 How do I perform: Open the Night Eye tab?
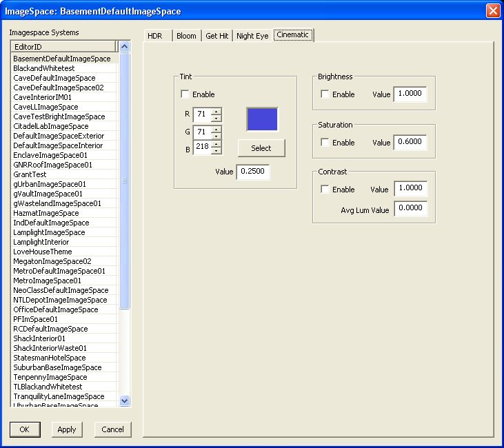point(252,36)
